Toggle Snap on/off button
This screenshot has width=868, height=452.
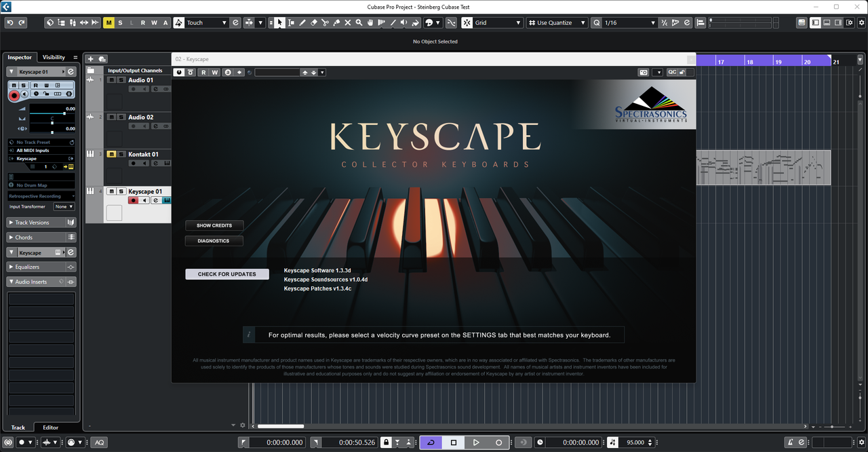coord(467,22)
